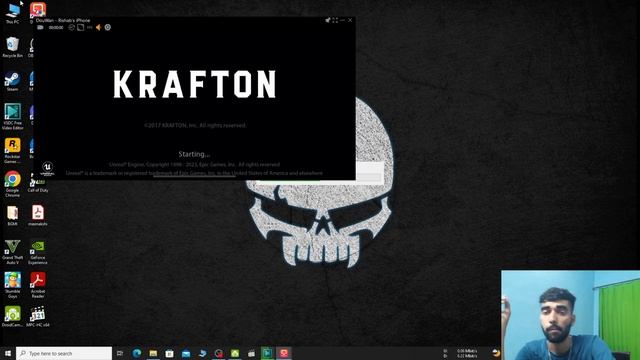The height and width of the screenshot is (360, 640).
Task: Open the VSDC Free Video Editor shortcut
Action: [x=13, y=116]
